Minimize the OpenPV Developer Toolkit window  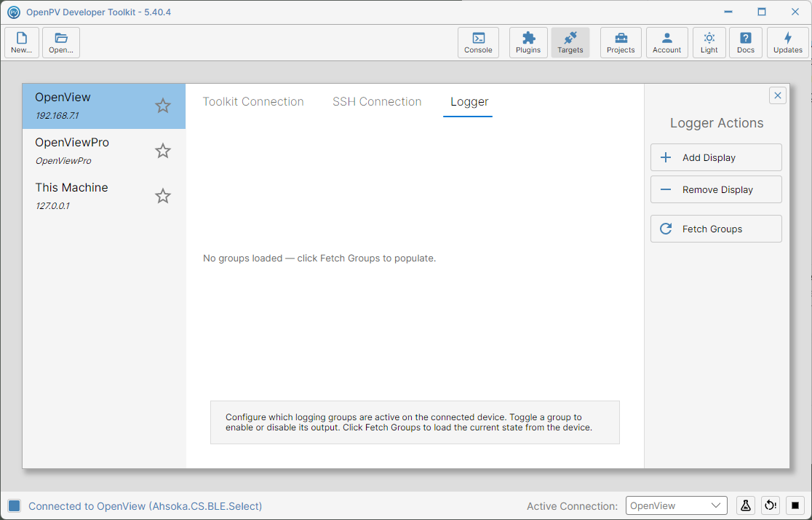tap(728, 12)
